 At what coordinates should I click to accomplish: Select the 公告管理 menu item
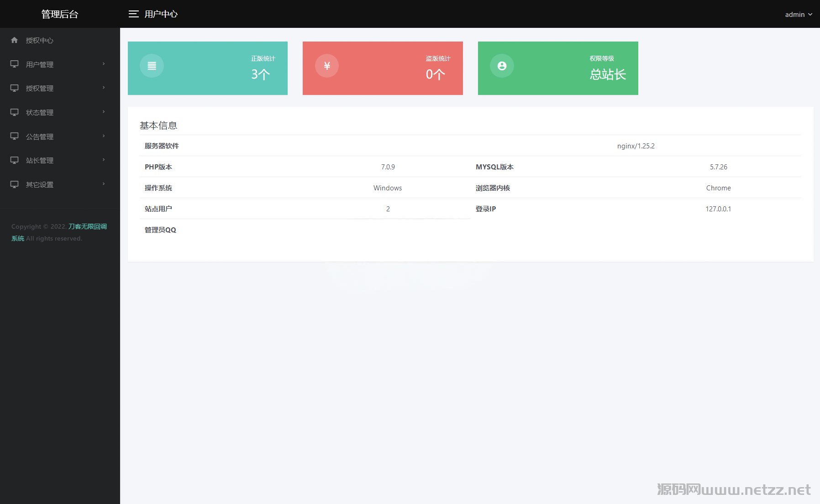click(60, 136)
